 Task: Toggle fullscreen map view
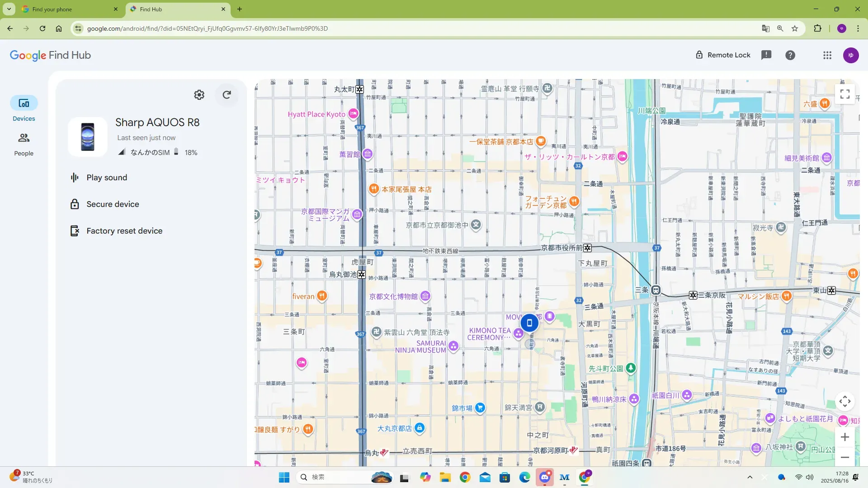844,94
